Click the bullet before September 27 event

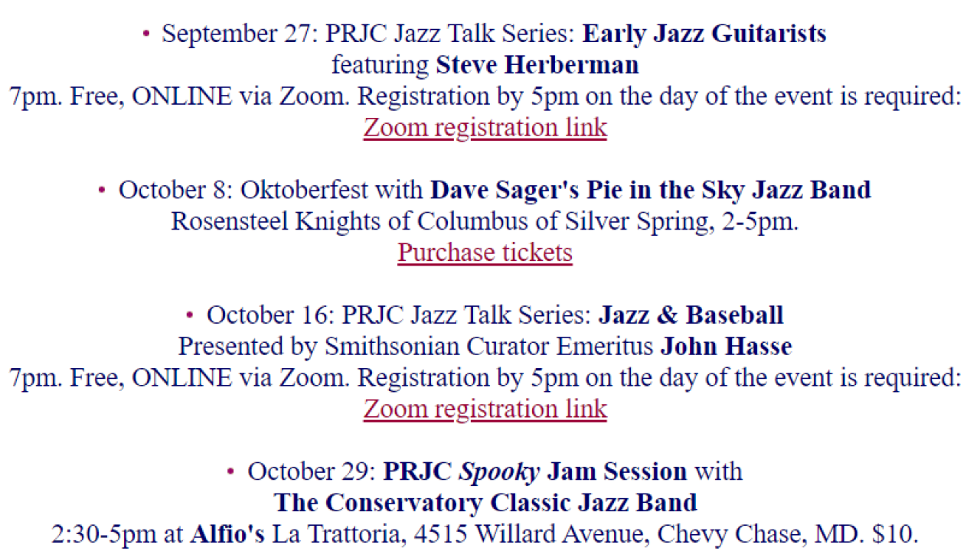145,34
